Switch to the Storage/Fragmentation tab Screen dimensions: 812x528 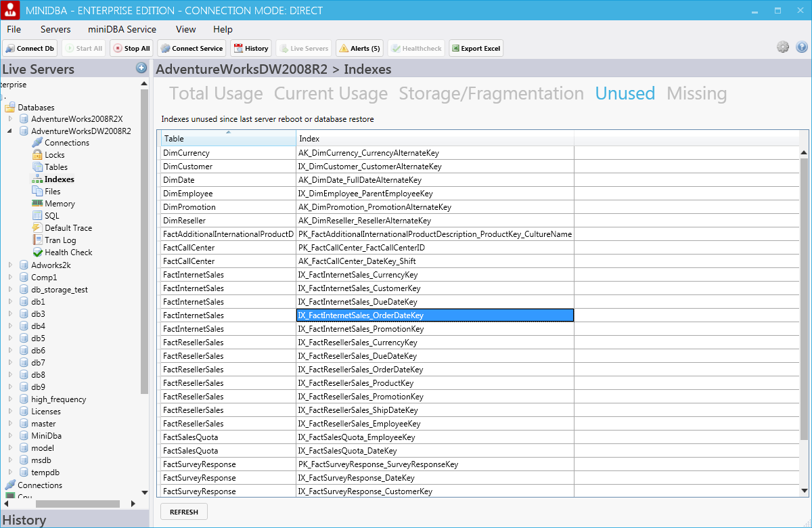tap(491, 93)
